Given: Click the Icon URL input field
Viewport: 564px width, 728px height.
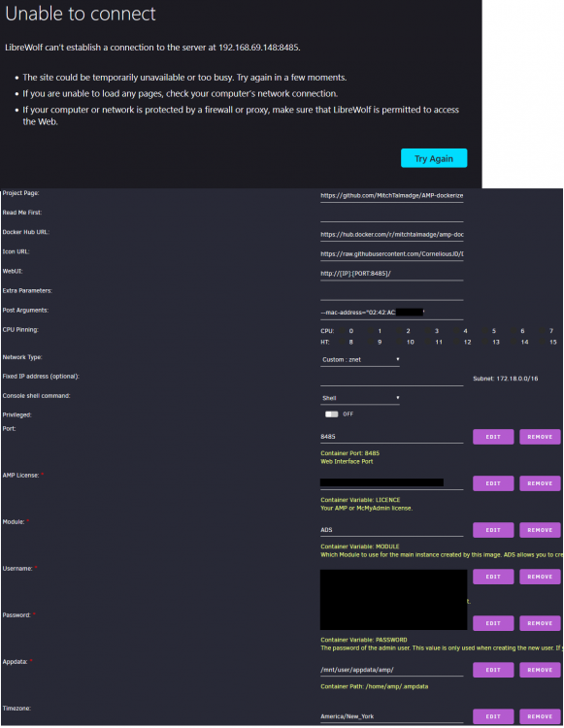Looking at the screenshot, I should pyautogui.click(x=391, y=254).
